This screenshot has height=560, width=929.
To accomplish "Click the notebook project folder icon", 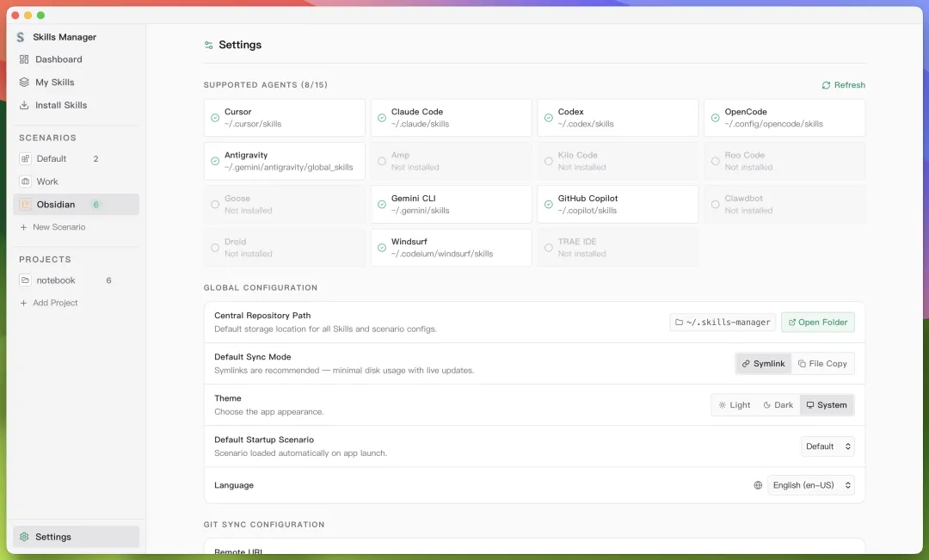I will [x=26, y=280].
